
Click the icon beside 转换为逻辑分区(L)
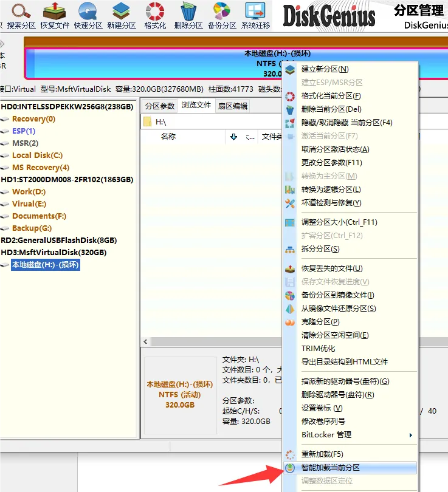coord(290,190)
